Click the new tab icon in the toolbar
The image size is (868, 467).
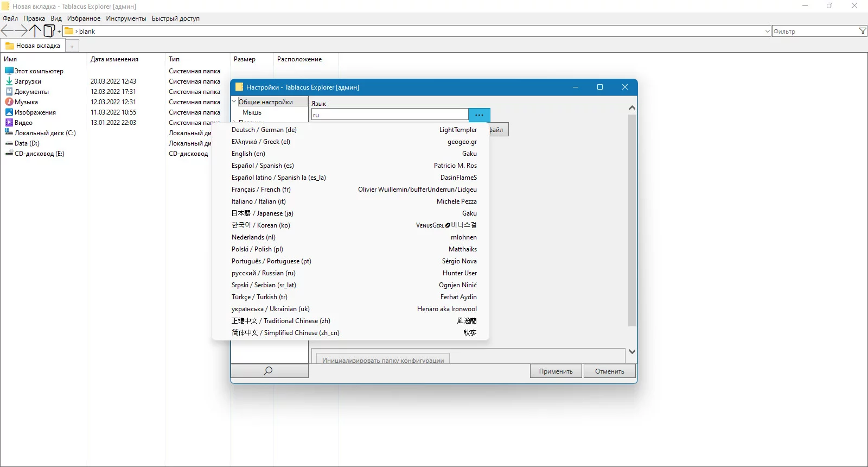(49, 31)
